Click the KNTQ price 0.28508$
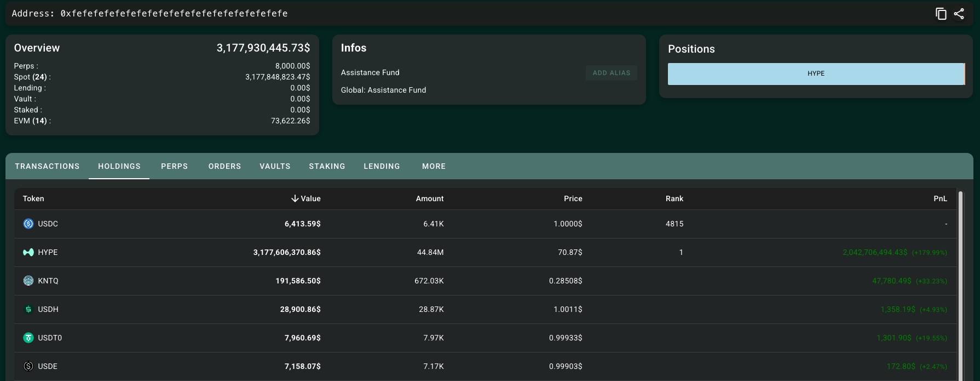The height and width of the screenshot is (381, 980). (x=566, y=281)
